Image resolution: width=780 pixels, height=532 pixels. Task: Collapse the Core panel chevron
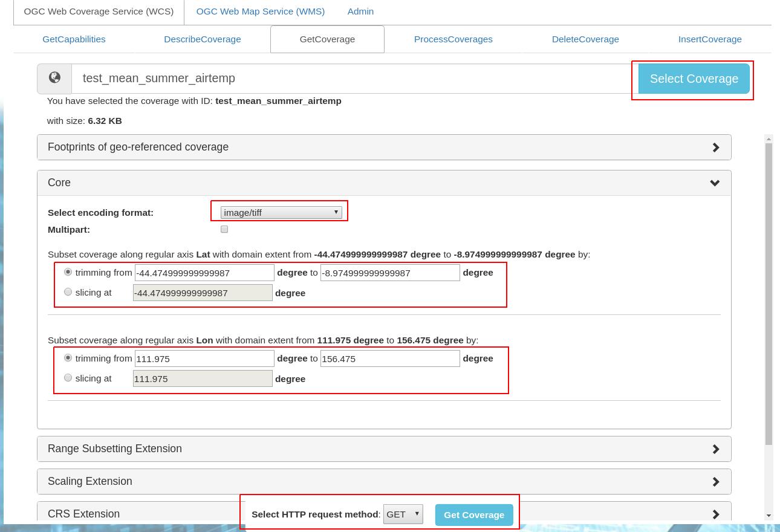tap(715, 183)
